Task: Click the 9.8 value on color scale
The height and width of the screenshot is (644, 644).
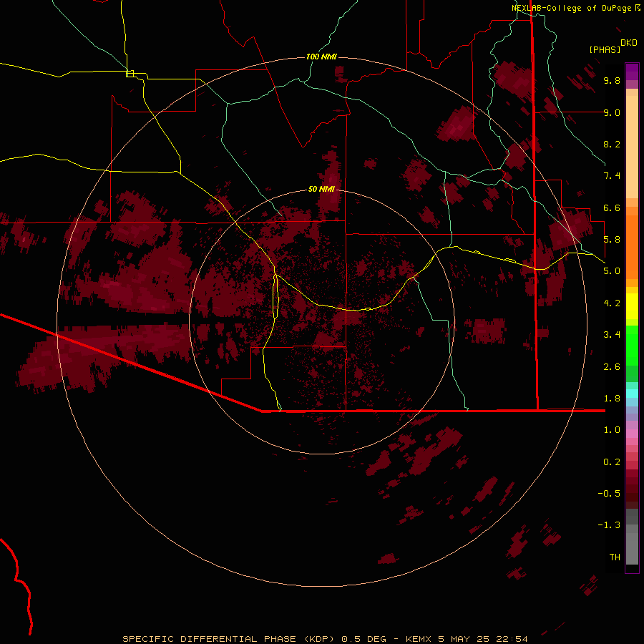Action: (x=612, y=80)
